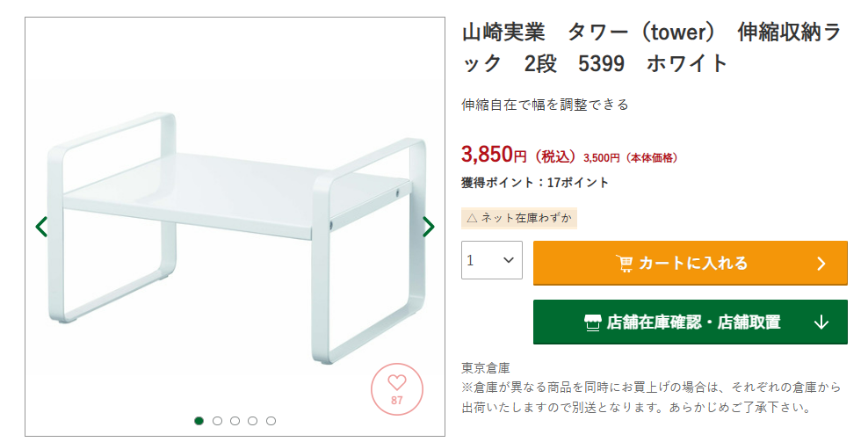This screenshot has width=868, height=442.
Task: Switch to the second carousel image dot
Action: [217, 421]
